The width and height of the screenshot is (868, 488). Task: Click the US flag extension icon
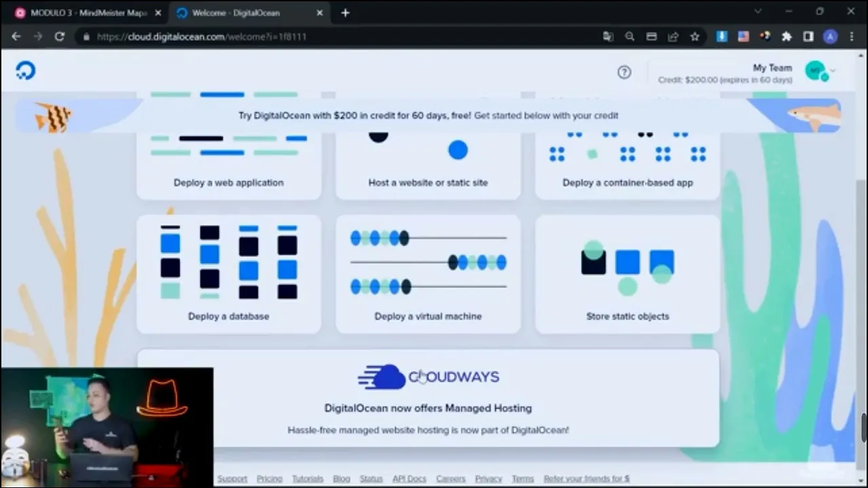click(x=743, y=37)
